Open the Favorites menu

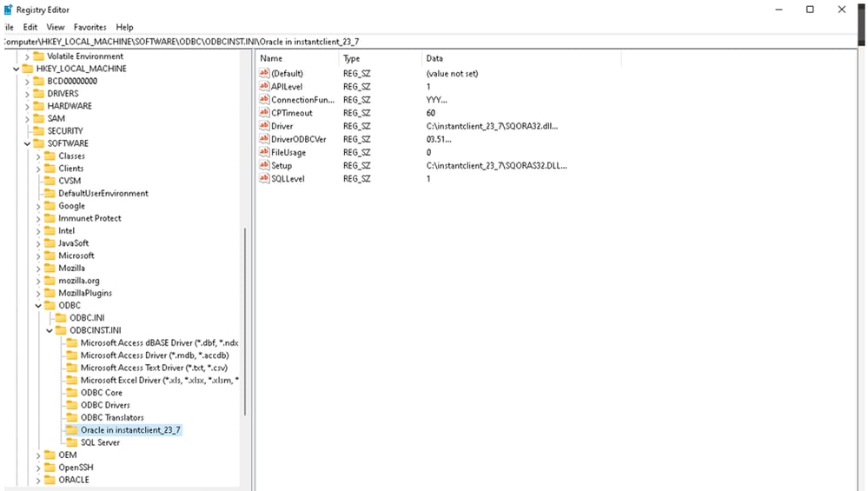(89, 27)
